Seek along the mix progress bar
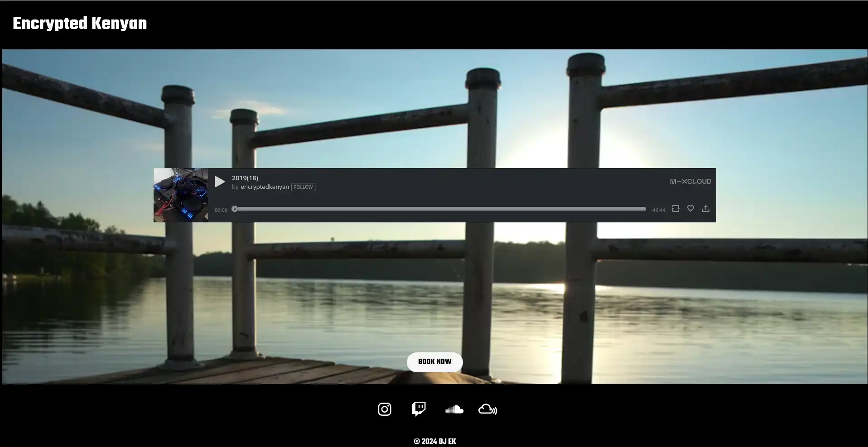The image size is (868, 447). 439,209
